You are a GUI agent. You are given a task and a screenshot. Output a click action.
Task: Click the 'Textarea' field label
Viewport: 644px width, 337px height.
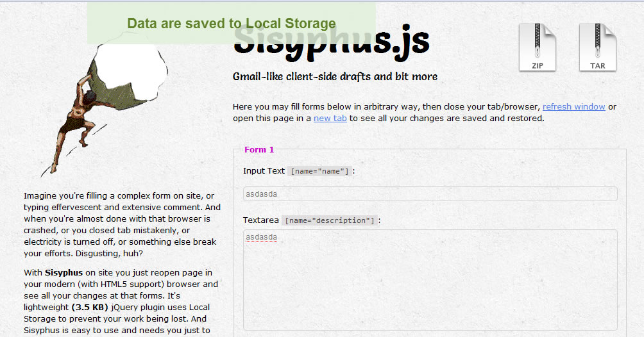pyautogui.click(x=260, y=220)
